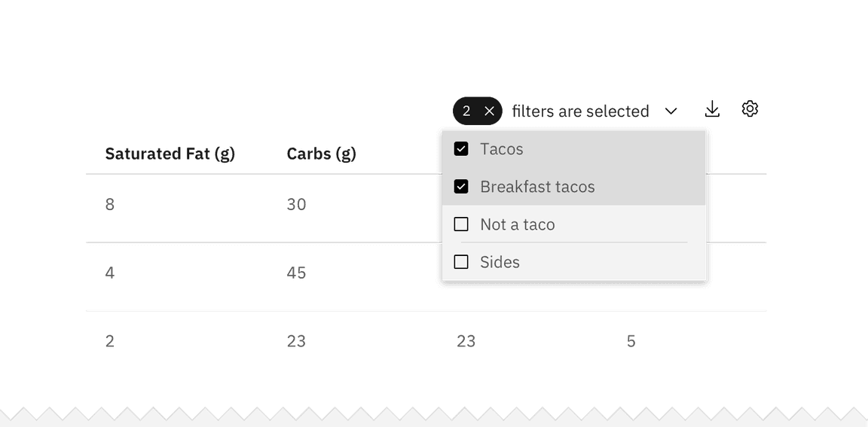Click the Saturated Fat cell showing 4
Screen dimensions: 868x427
tap(110, 273)
